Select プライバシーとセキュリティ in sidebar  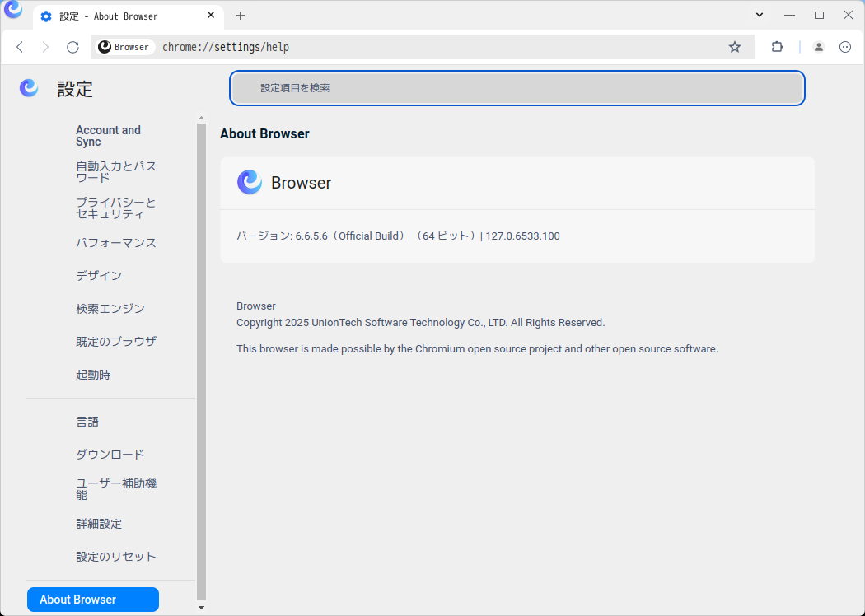coord(115,208)
